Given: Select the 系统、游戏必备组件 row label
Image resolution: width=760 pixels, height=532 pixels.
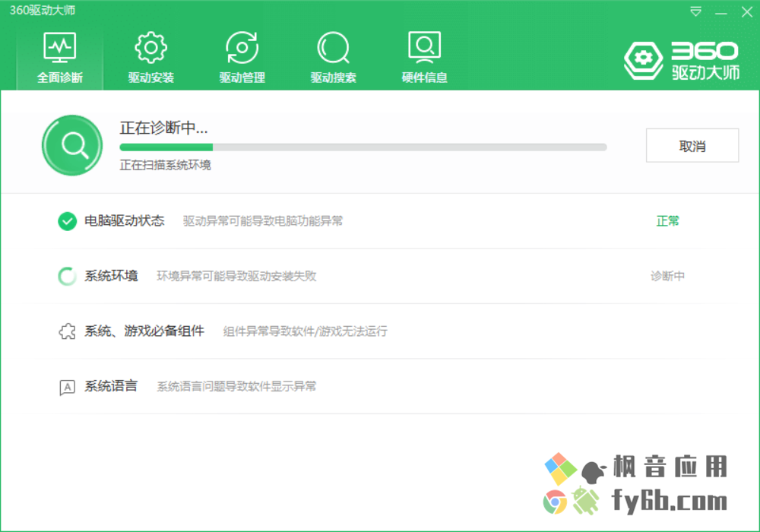Looking at the screenshot, I should click(x=144, y=331).
